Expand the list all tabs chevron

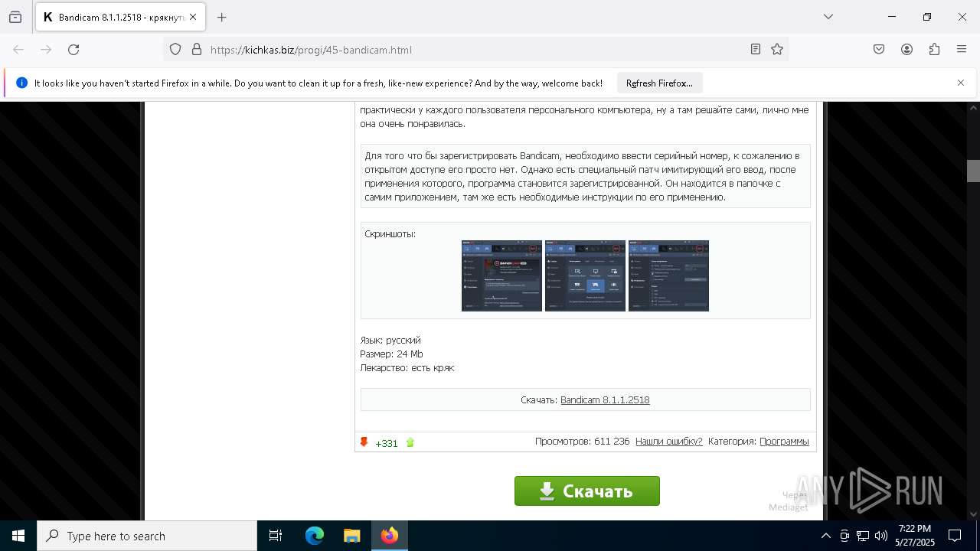coord(828,17)
